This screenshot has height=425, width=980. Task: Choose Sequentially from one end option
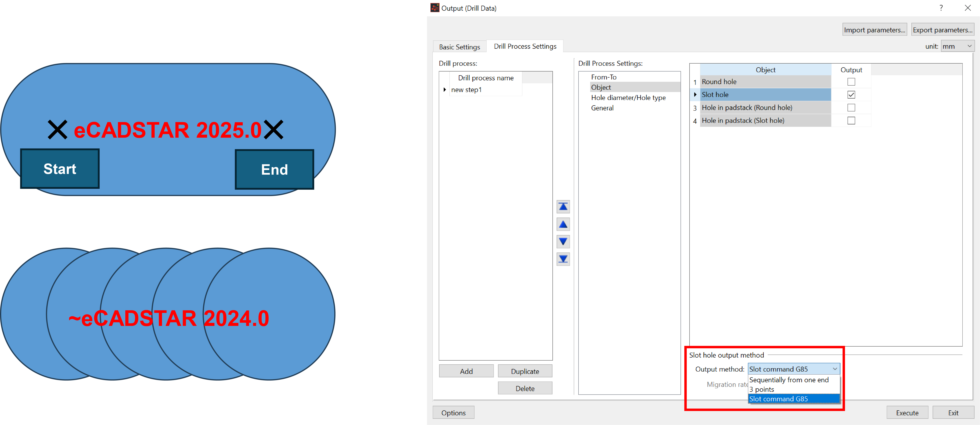(794, 380)
